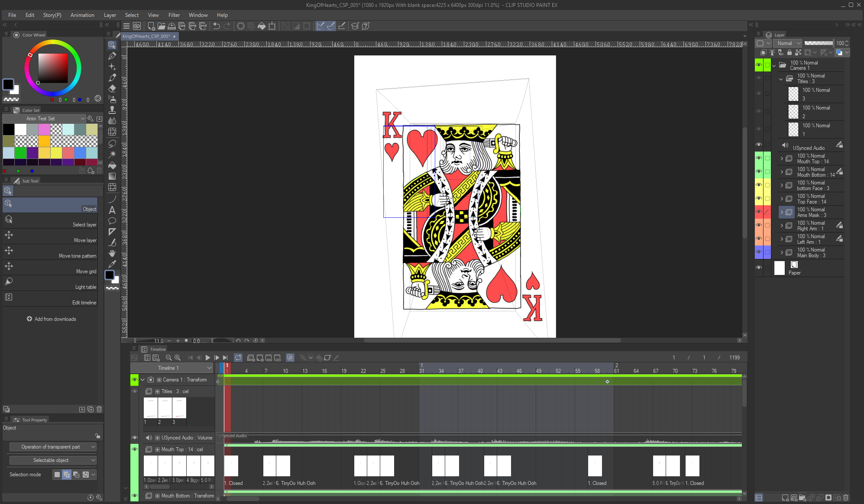Click the Undo icon in the toolbar

(x=216, y=26)
